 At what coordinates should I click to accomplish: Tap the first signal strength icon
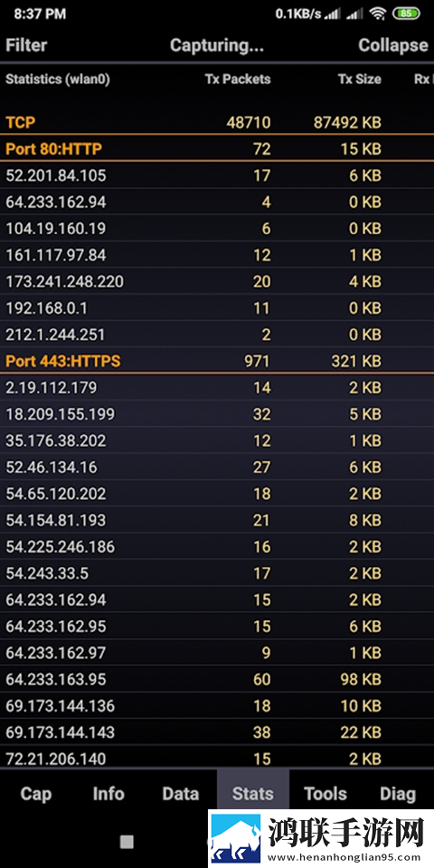(x=333, y=14)
